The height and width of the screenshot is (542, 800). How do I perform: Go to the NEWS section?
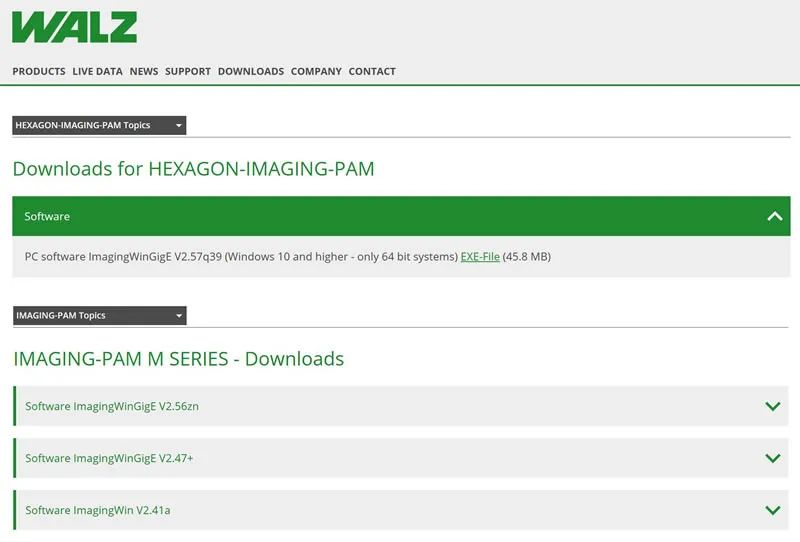[144, 71]
